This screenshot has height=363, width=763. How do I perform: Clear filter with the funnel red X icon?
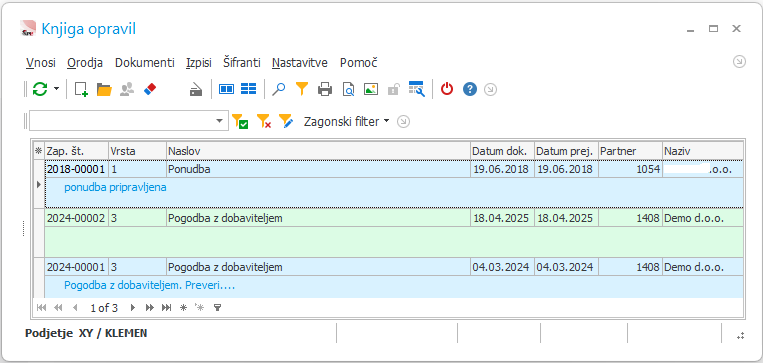pyautogui.click(x=263, y=121)
